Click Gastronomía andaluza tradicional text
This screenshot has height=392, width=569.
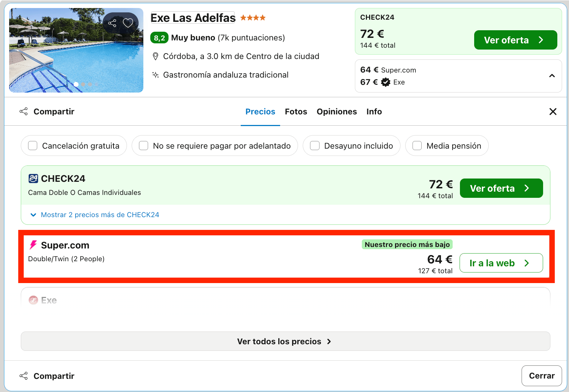pyautogui.click(x=226, y=75)
